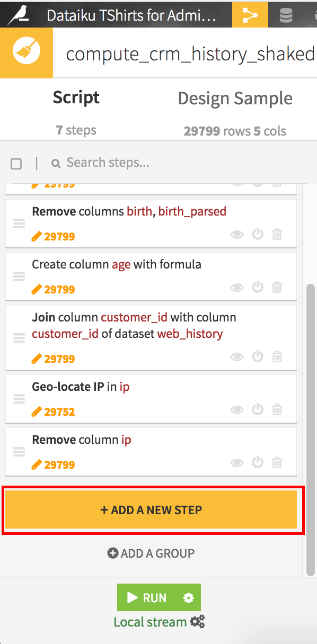Delete the Remove column ip step
Screen dimensions: 317x644
277,462
